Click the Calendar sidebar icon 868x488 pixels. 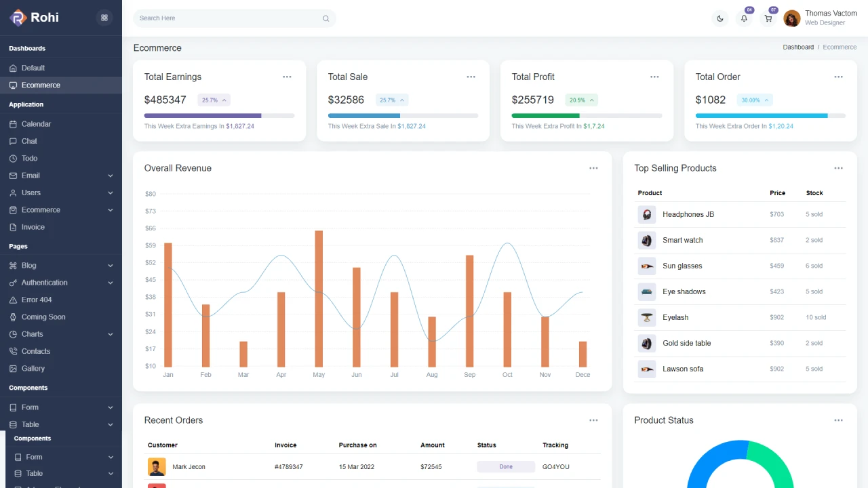tap(13, 124)
